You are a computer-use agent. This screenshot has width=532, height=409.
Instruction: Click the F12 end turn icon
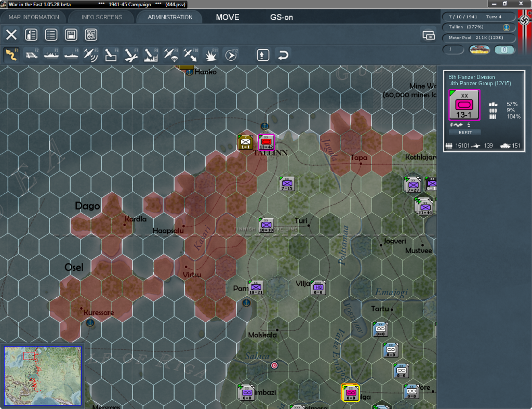231,55
